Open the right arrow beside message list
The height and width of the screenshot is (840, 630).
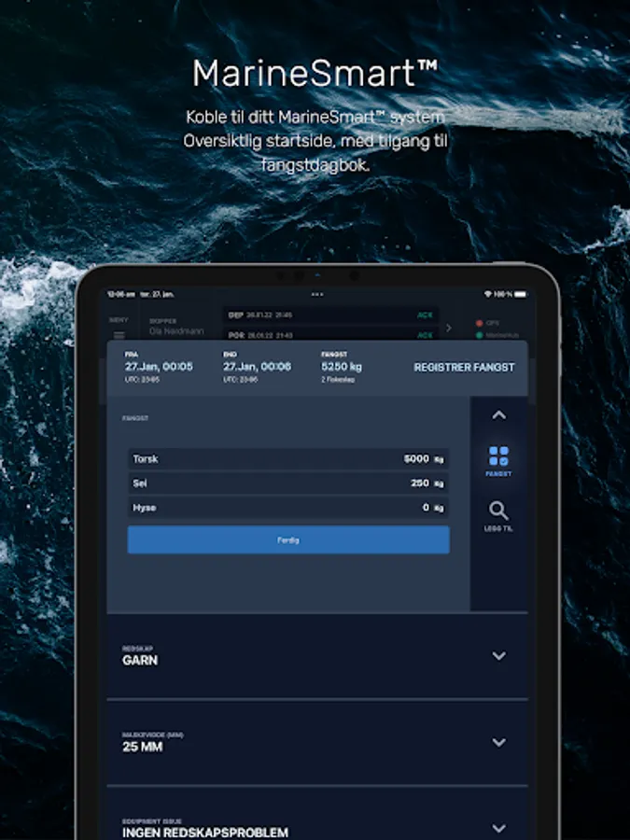tap(449, 328)
